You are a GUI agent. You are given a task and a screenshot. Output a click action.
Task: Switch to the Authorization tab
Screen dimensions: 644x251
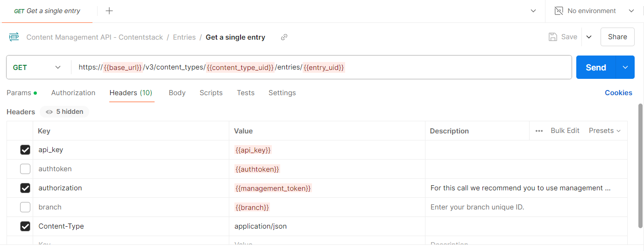(x=73, y=93)
